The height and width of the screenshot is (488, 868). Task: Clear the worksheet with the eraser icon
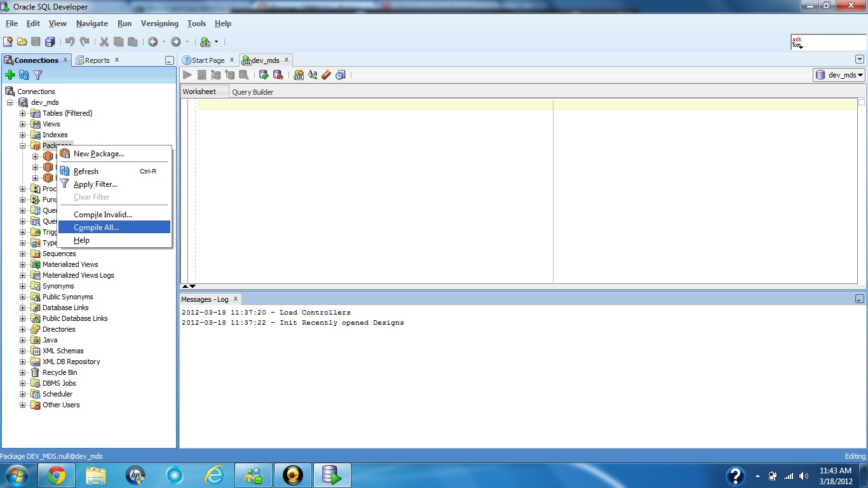(327, 75)
